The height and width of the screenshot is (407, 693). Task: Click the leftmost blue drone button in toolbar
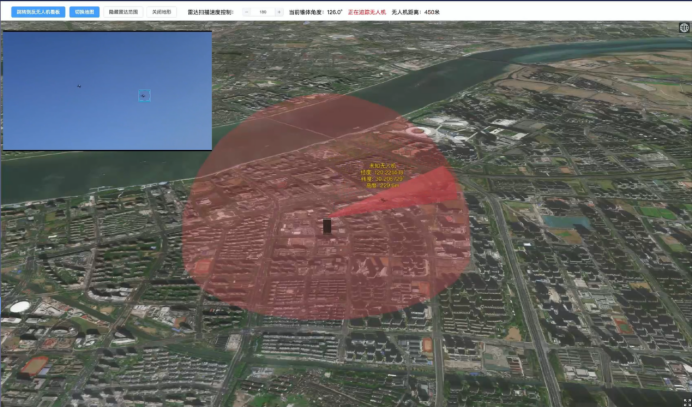[x=34, y=12]
